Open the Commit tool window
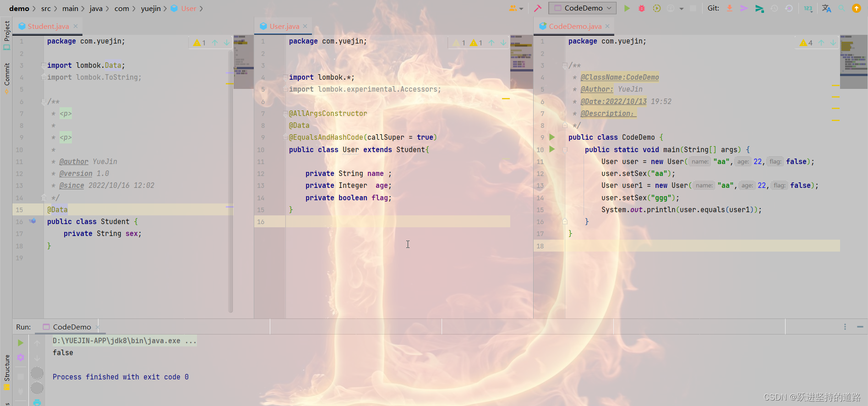Viewport: 868px width, 406px height. 7,78
